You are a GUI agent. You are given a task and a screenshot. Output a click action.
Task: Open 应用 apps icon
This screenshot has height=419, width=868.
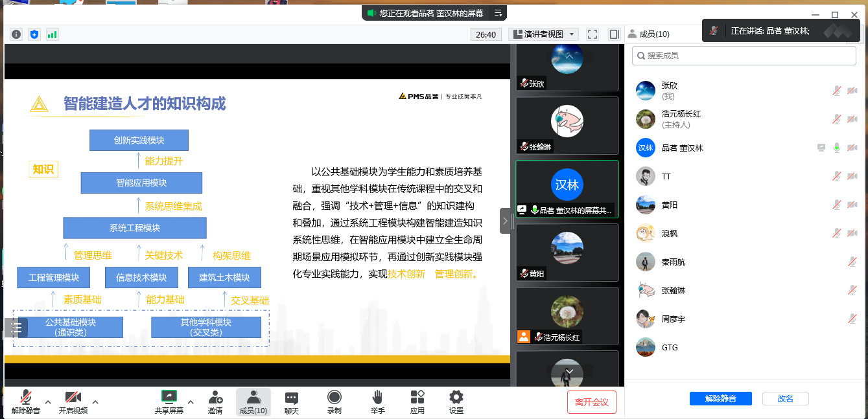(x=417, y=402)
